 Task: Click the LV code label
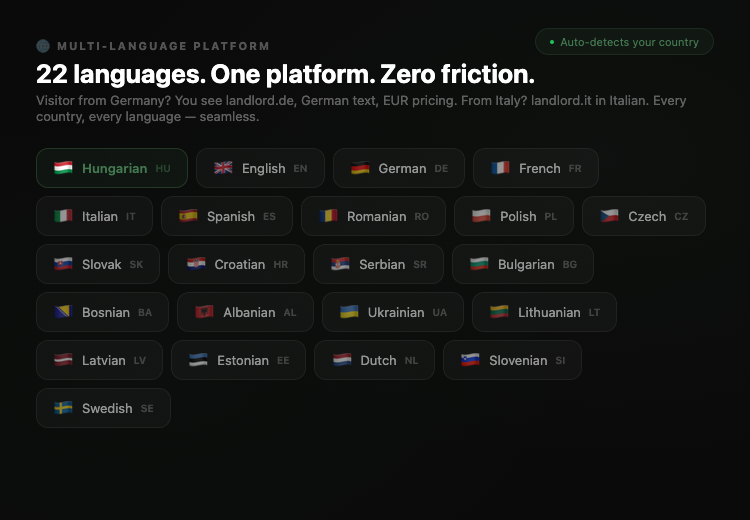tap(140, 360)
